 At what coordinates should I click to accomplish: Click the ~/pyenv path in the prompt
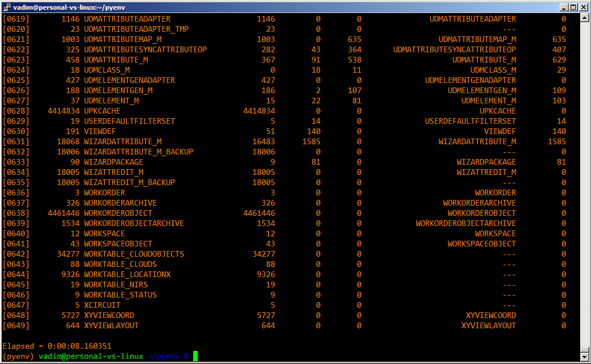pyautogui.click(x=164, y=356)
